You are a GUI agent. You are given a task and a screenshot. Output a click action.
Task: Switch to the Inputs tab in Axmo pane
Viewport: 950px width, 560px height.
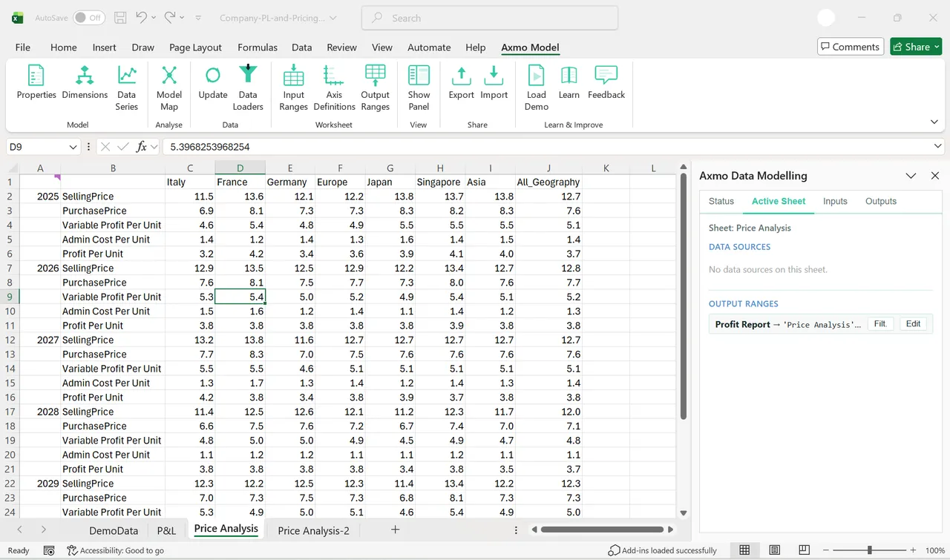tap(835, 201)
